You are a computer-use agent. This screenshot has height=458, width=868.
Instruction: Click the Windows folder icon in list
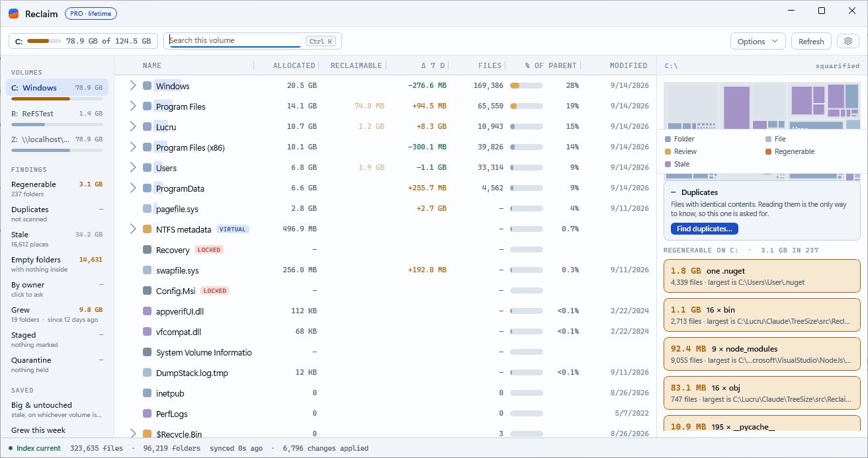pyautogui.click(x=148, y=86)
